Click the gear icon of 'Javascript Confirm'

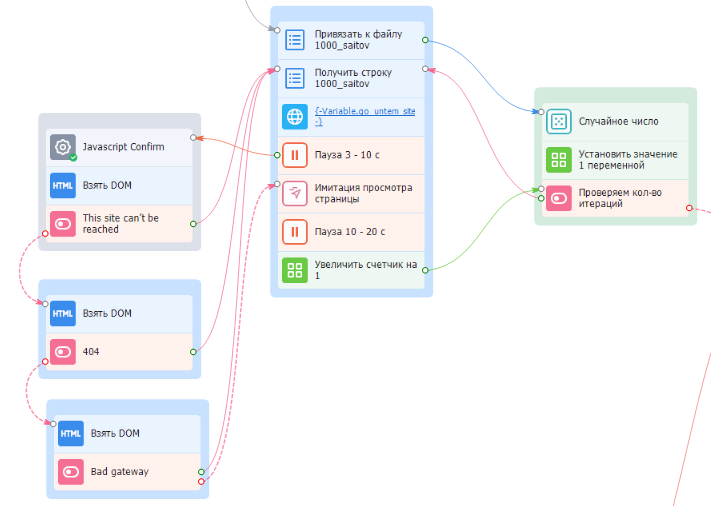pyautogui.click(x=63, y=147)
